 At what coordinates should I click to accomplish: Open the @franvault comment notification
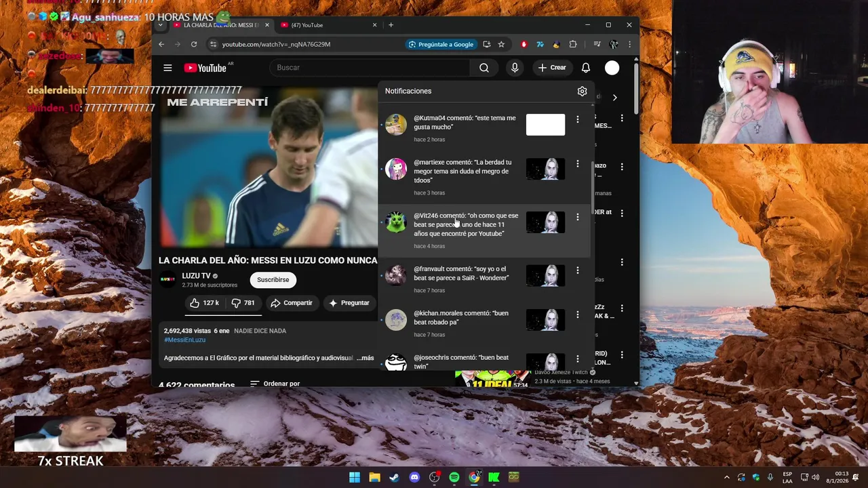[485, 279]
